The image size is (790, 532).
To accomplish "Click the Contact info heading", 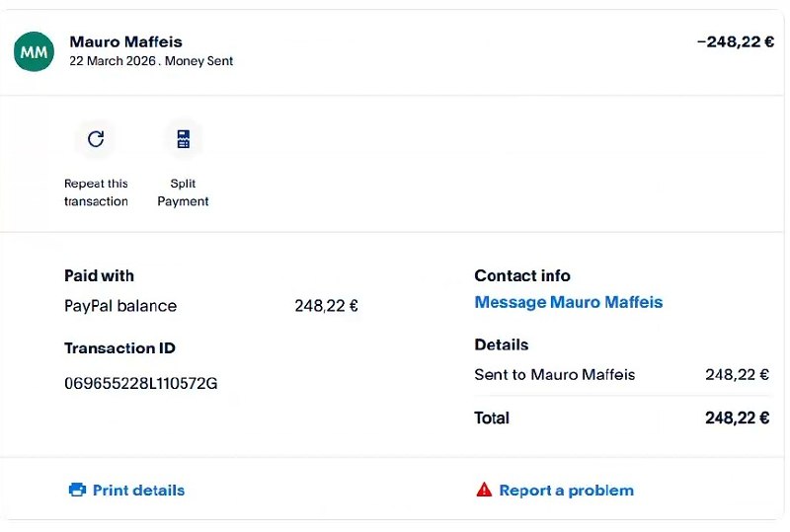I will tap(522, 275).
